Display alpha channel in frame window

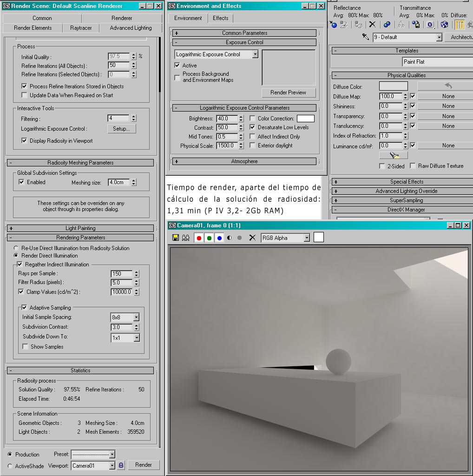coord(230,238)
